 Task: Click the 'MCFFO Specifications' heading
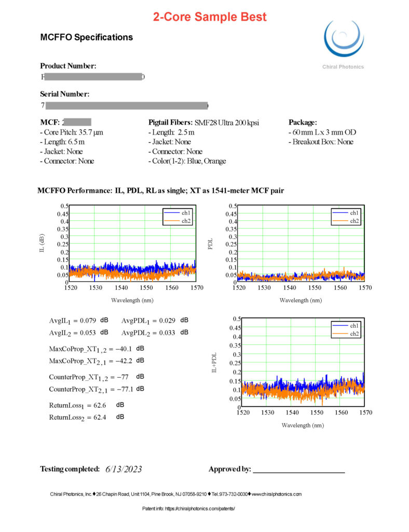point(86,37)
